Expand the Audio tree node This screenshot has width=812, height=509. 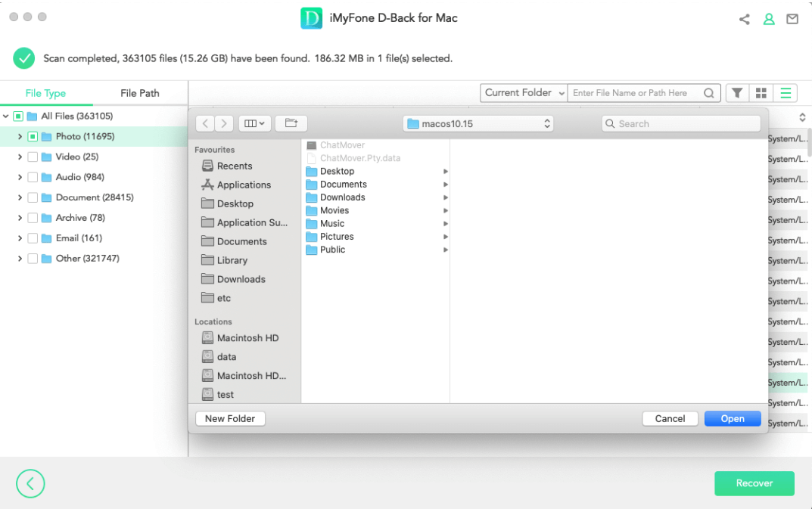click(x=20, y=177)
